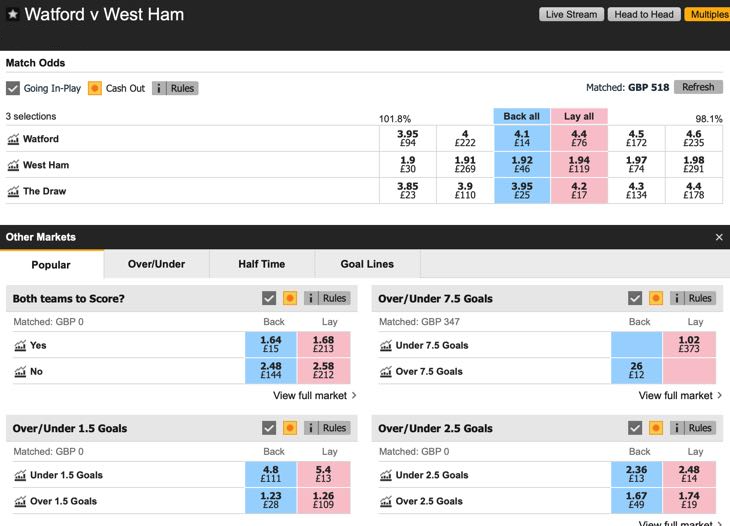Click Cash Out icon in Over/Under 1.5 Goals
Screen dimensions: 730x526
pos(290,428)
